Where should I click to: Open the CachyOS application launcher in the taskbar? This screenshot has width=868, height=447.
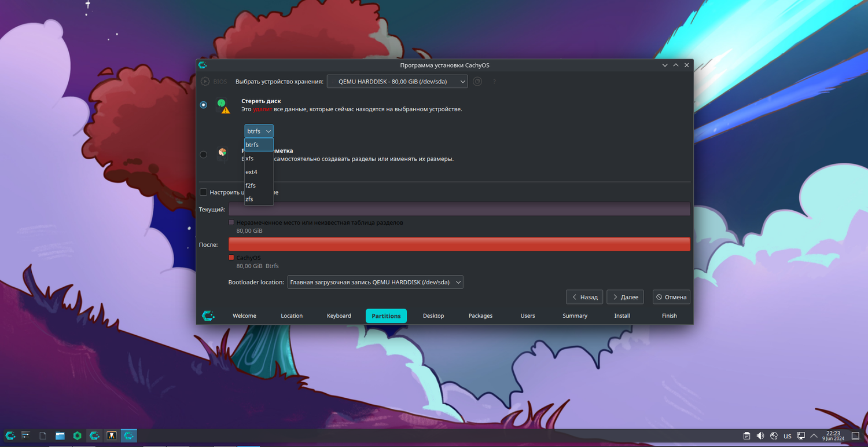coord(10,435)
